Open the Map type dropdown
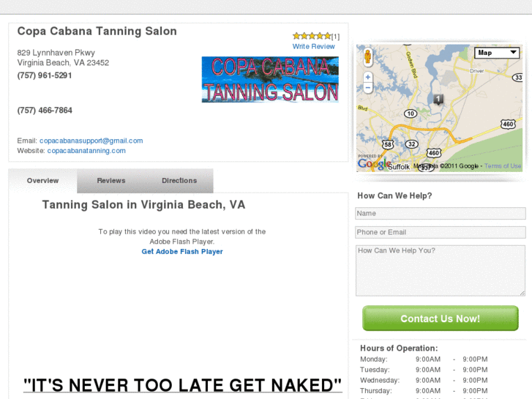The image size is (532, 399). [497, 53]
